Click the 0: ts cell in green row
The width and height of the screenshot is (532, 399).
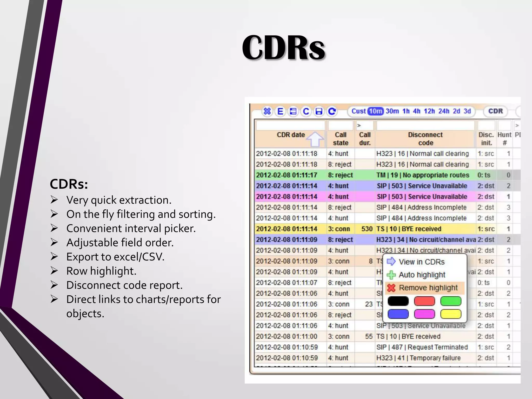[x=486, y=175]
